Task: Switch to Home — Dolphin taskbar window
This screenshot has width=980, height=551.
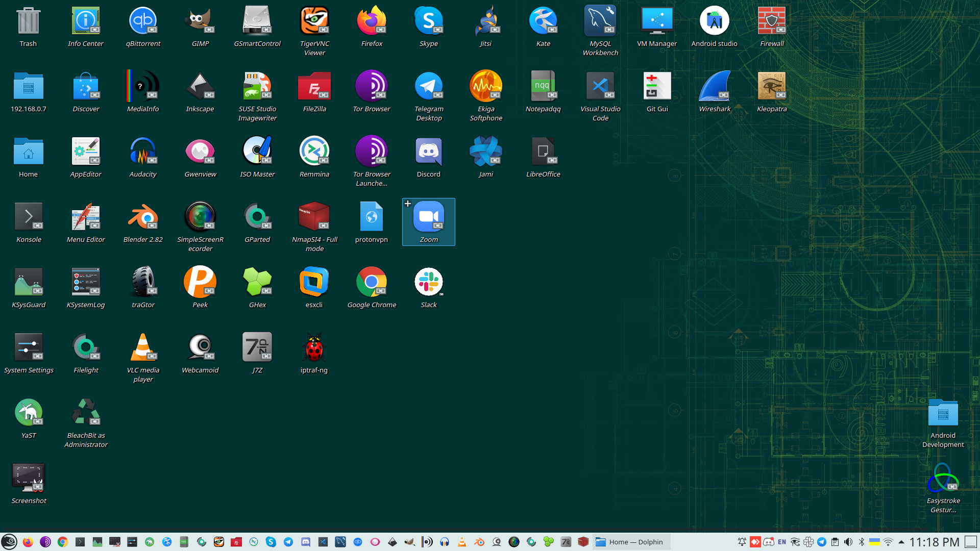Action: tap(632, 542)
